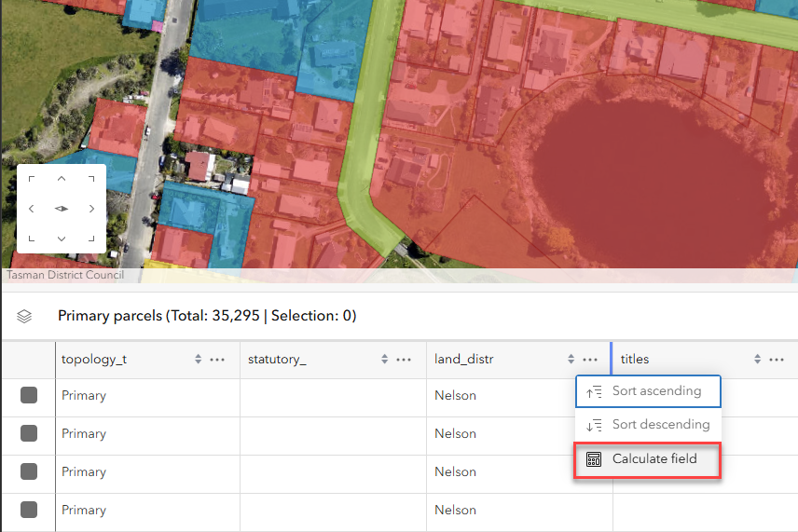Toggle sort arrows on topology_t column
Viewport: 798px width, 532px height.
tap(198, 359)
